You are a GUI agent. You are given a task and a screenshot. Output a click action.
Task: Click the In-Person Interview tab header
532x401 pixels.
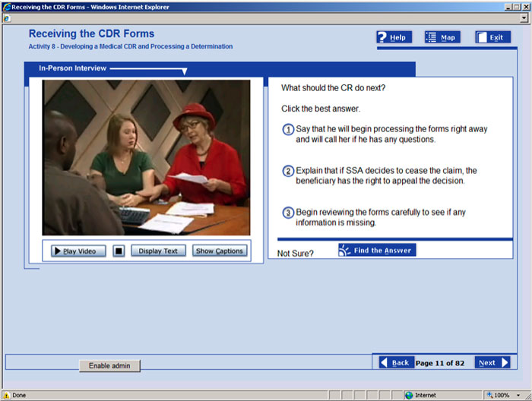click(x=73, y=68)
